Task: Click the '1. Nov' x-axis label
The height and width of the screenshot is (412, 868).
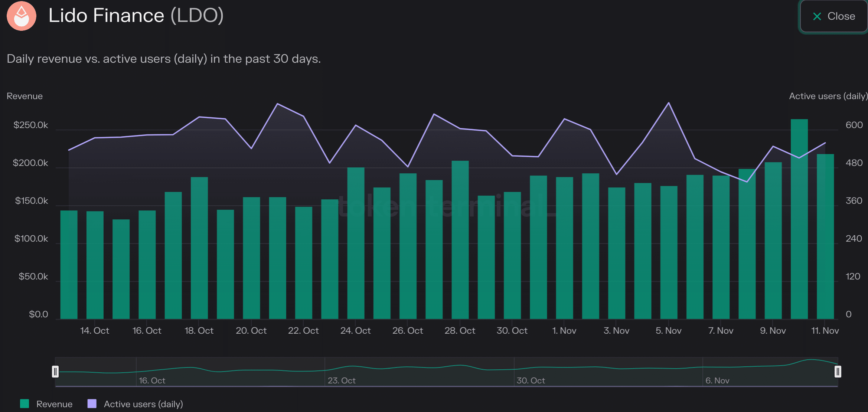Action: coord(564,330)
